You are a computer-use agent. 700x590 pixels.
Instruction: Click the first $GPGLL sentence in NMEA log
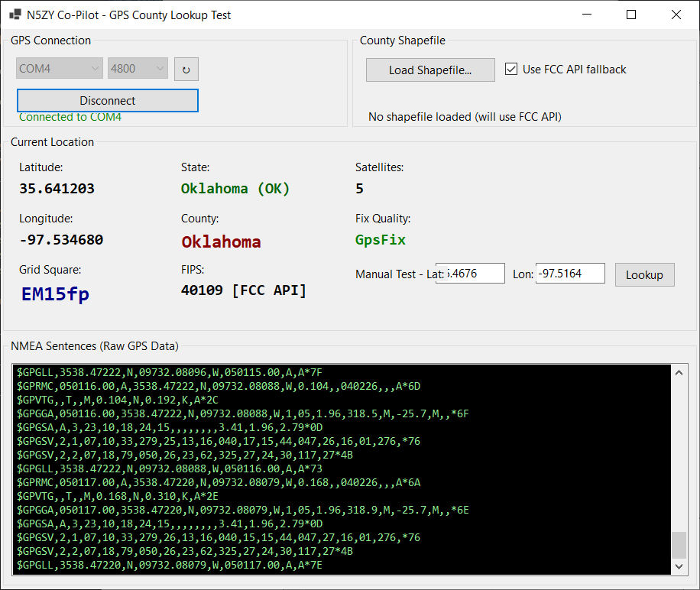[168, 373]
